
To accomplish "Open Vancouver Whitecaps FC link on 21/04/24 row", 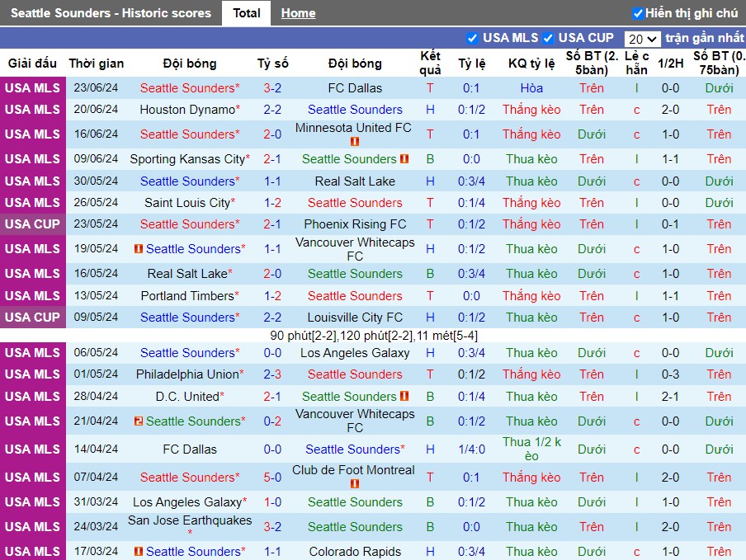I will pyautogui.click(x=355, y=421).
